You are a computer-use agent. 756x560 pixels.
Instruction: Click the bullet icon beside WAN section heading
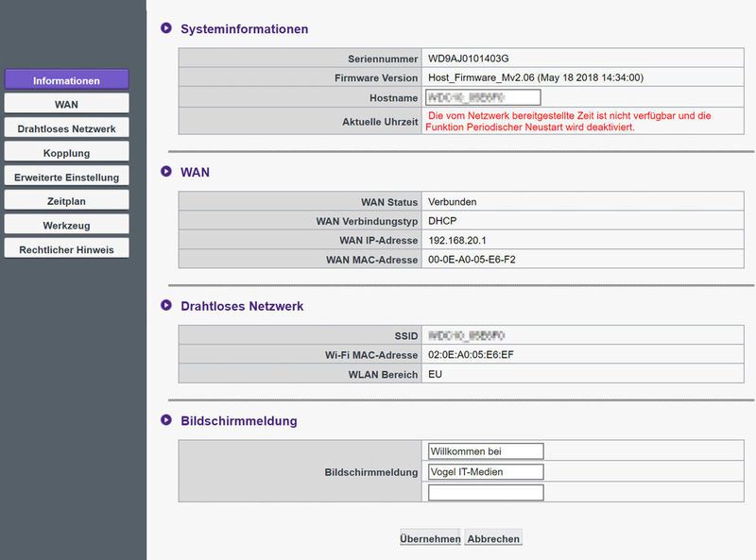[167, 172]
